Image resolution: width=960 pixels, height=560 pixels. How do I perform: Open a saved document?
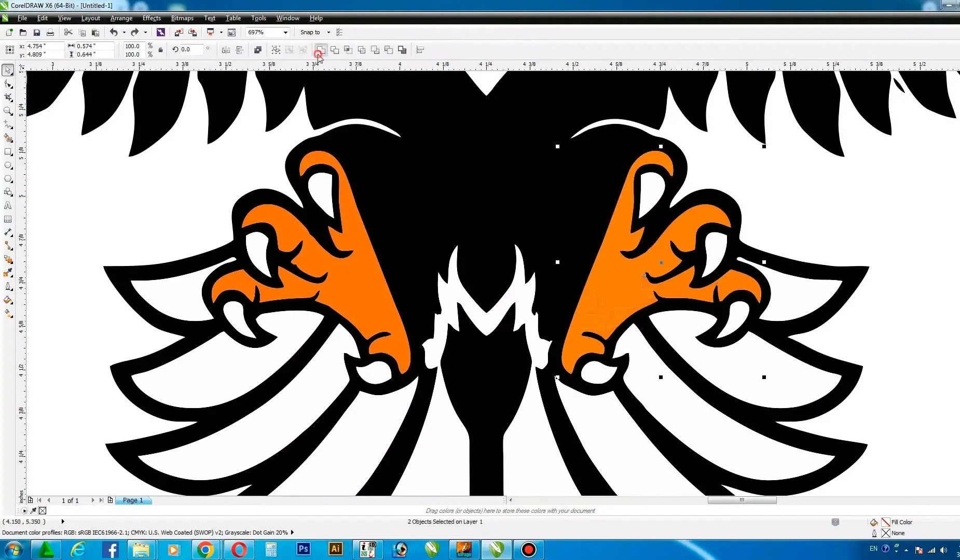pos(23,32)
